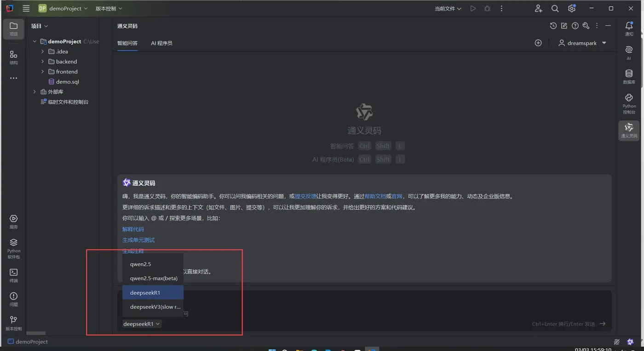This screenshot has height=351, width=644.
Task: Open the 项目 tool window in the left sidebar
Action: pos(14,28)
